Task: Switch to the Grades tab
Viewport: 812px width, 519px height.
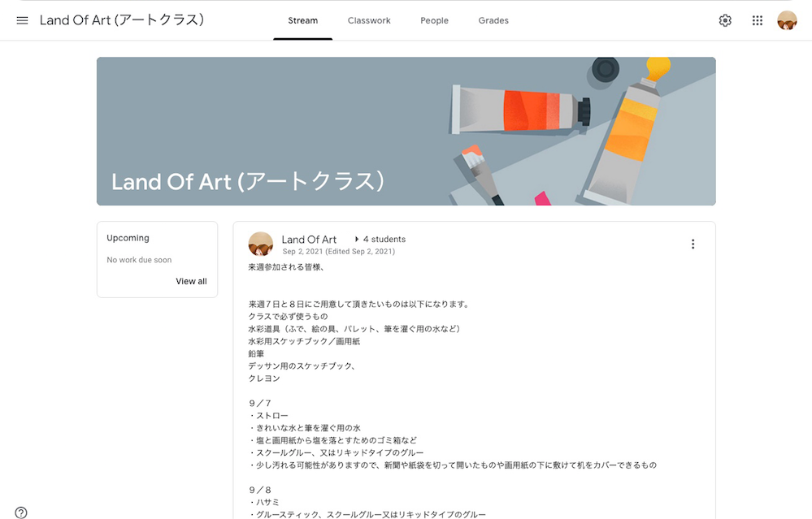Action: 493,20
